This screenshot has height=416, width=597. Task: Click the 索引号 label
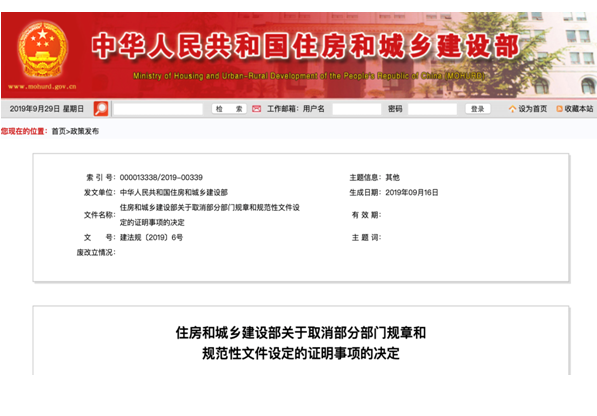coord(101,177)
